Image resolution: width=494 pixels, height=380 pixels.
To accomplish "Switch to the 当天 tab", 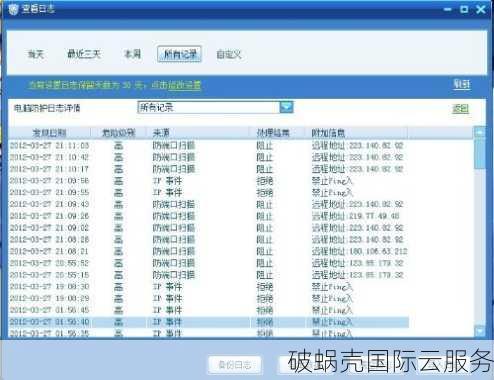I will (36, 54).
